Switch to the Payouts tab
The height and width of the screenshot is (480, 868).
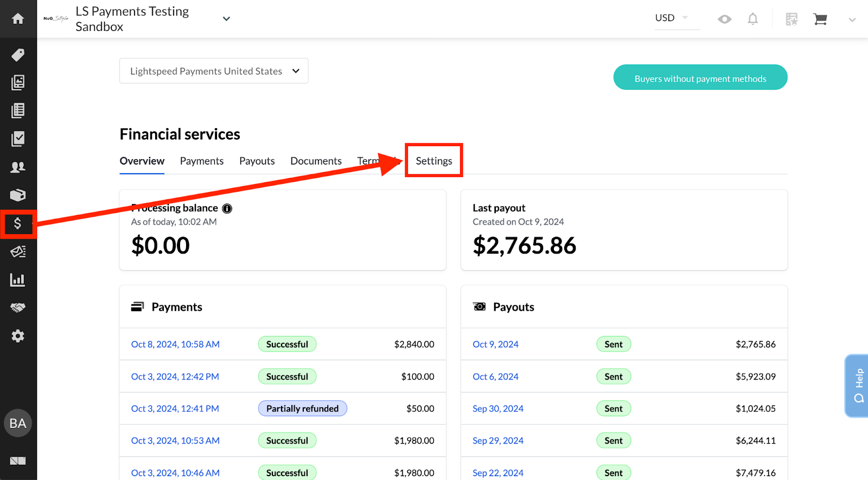(x=257, y=161)
